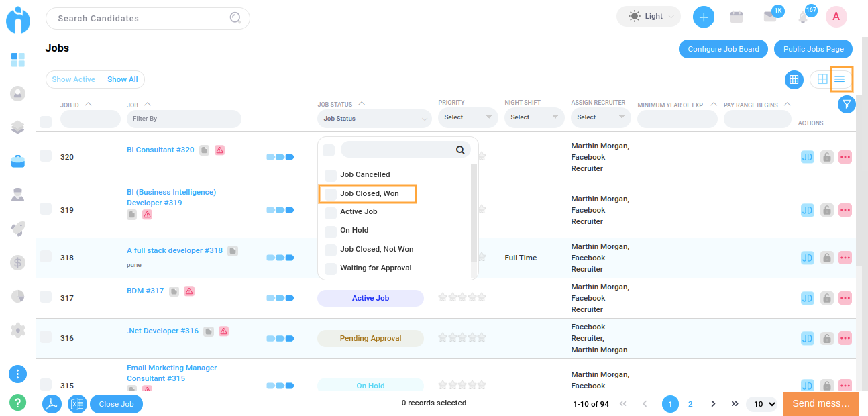Open the rows-per-page dropdown showing 10
868x416 pixels.
[764, 404]
